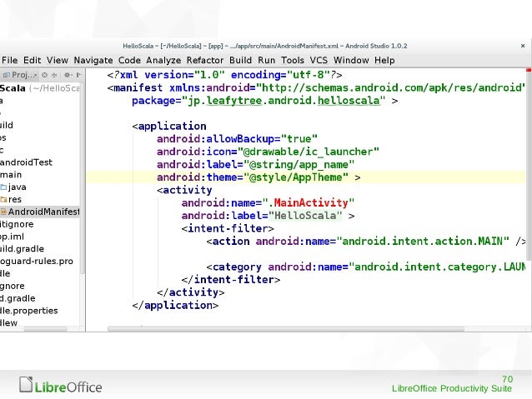Select the .gitignore file under app
Screen dimensions: 532x399
tap(17, 224)
